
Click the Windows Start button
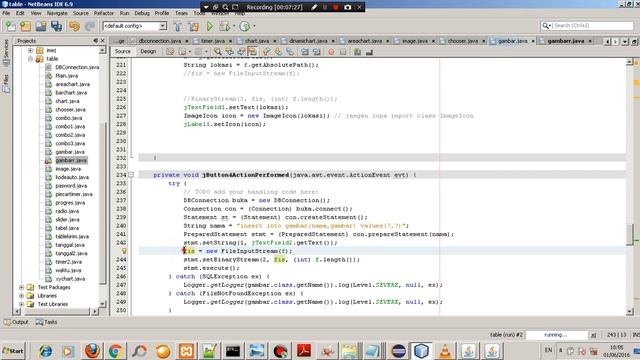tap(13, 351)
